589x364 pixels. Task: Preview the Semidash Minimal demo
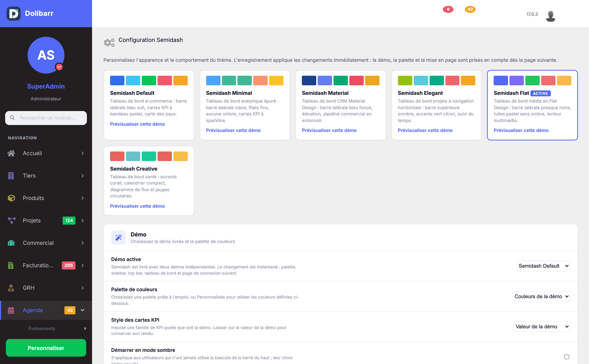coord(233,130)
